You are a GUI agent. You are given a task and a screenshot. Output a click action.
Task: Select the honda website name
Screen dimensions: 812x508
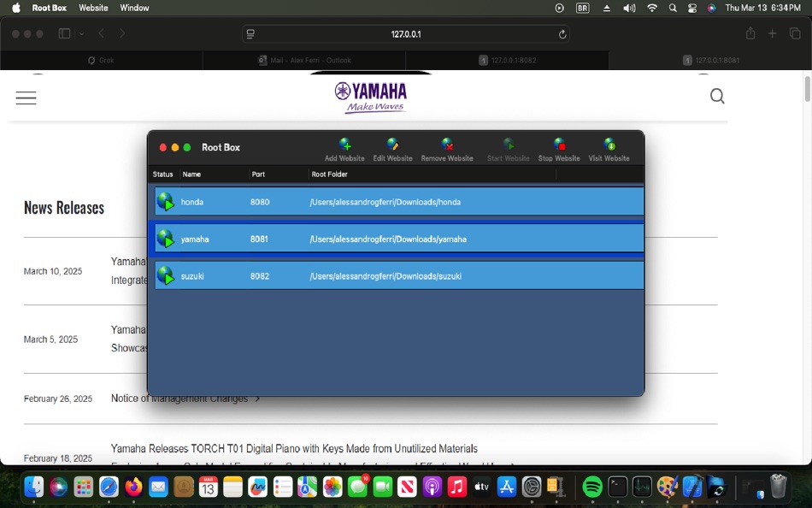click(x=192, y=202)
